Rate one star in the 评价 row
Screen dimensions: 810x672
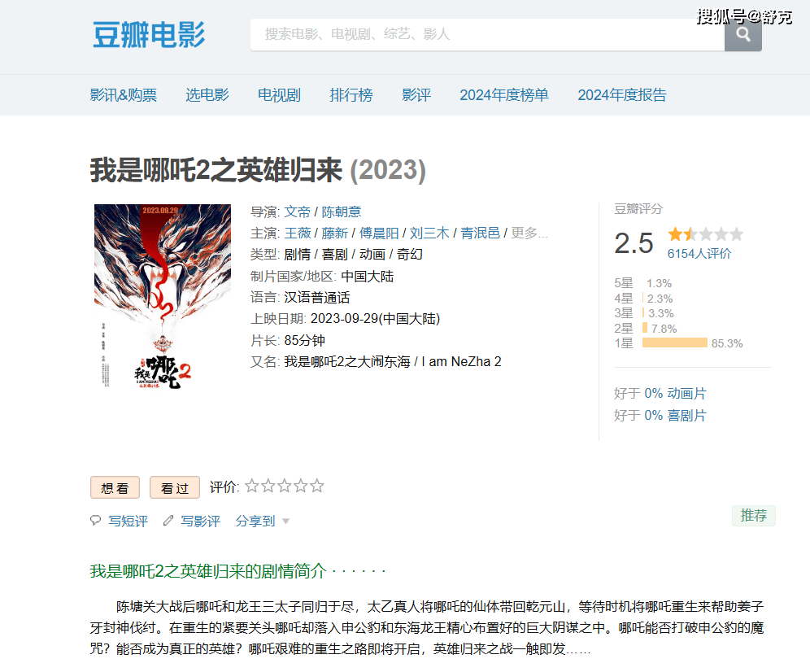point(251,486)
